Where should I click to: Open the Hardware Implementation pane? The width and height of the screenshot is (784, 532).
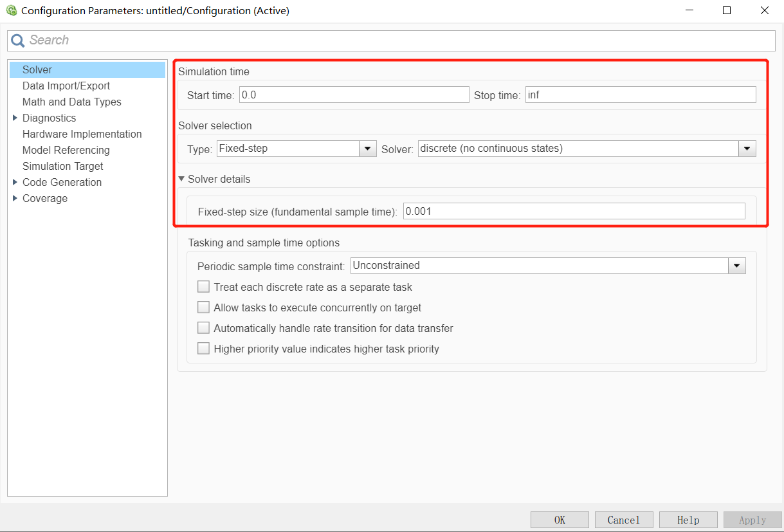82,134
